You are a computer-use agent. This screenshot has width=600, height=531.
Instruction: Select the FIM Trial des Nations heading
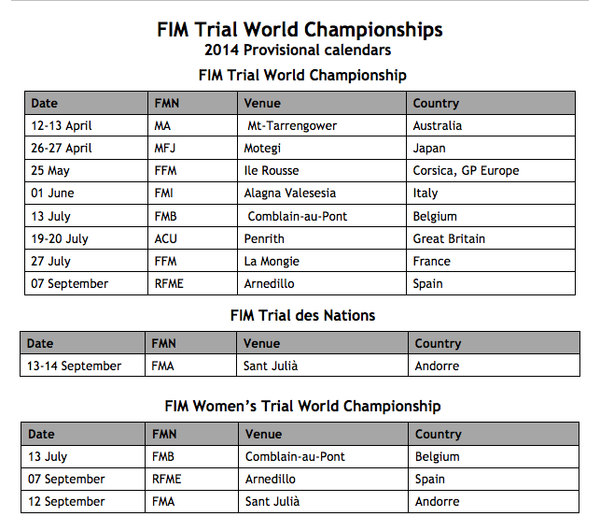pos(303,316)
